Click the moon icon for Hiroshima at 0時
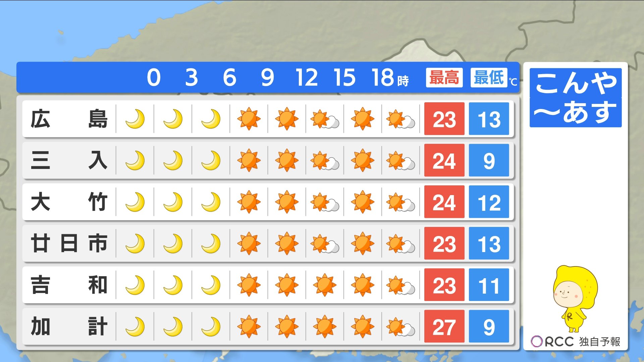 tap(135, 119)
